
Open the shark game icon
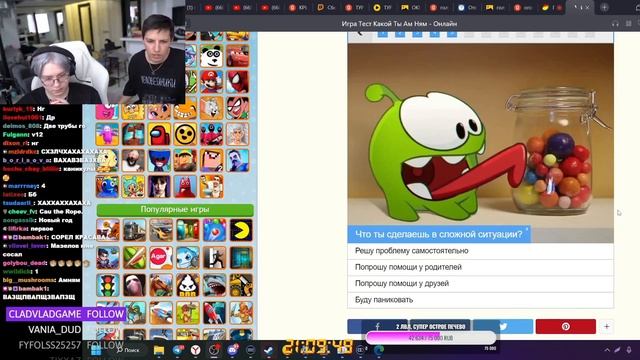214,285
